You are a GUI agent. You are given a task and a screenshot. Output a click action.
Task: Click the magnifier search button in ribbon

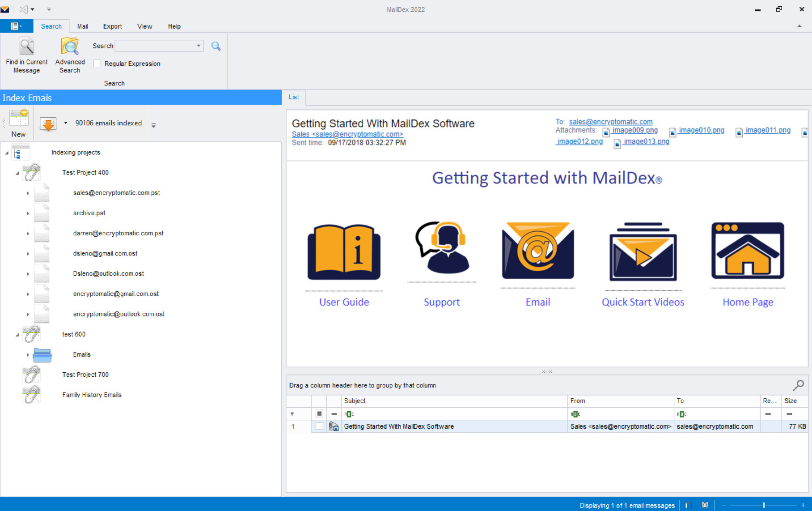tap(216, 46)
